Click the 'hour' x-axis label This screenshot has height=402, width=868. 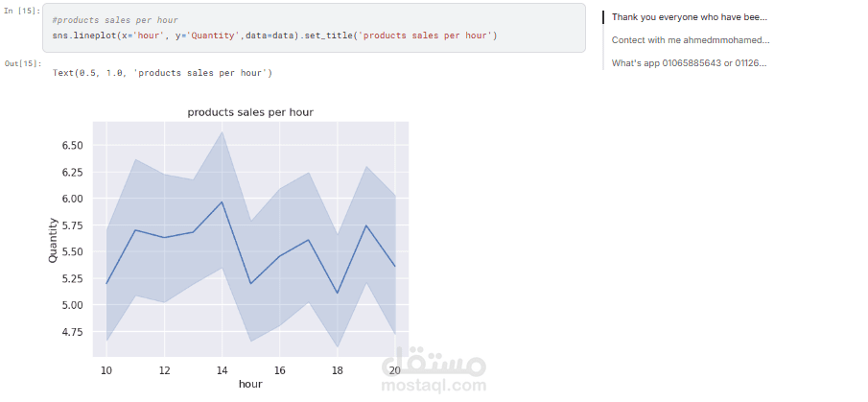click(x=250, y=384)
